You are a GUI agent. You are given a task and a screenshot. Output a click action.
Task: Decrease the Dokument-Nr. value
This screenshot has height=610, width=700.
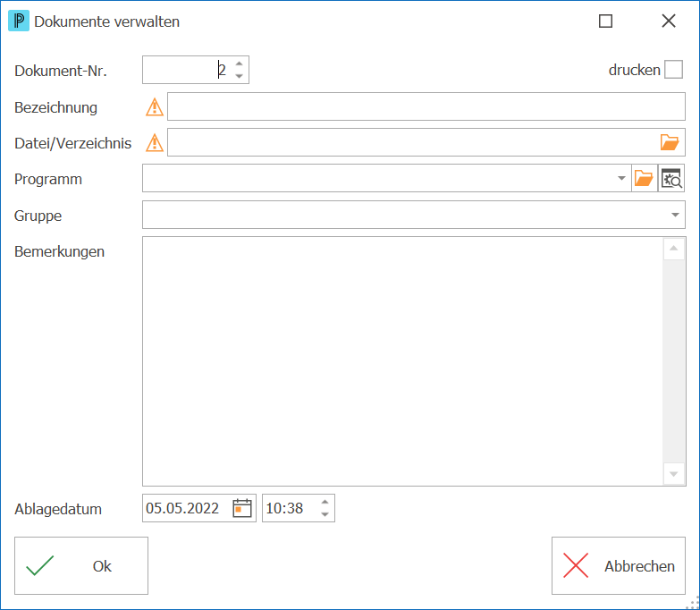point(240,76)
